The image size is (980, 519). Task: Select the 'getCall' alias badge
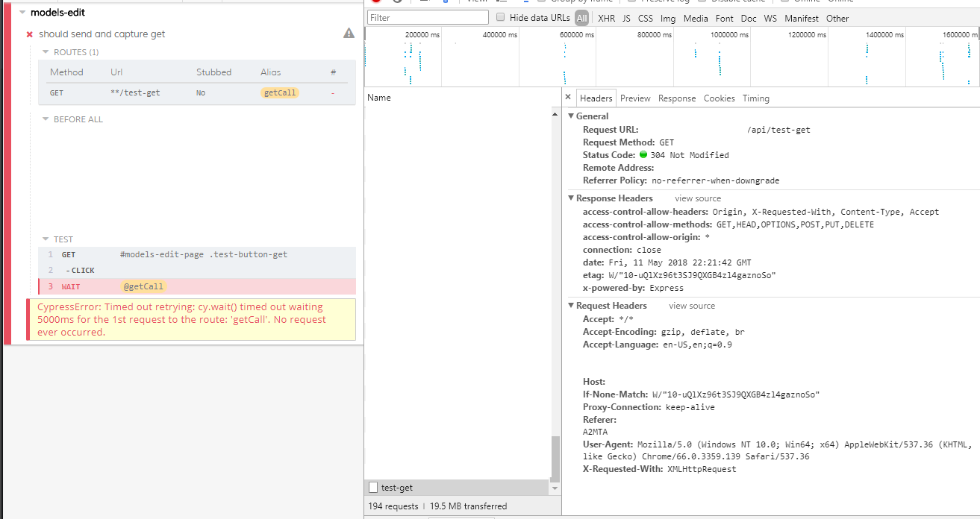click(279, 92)
